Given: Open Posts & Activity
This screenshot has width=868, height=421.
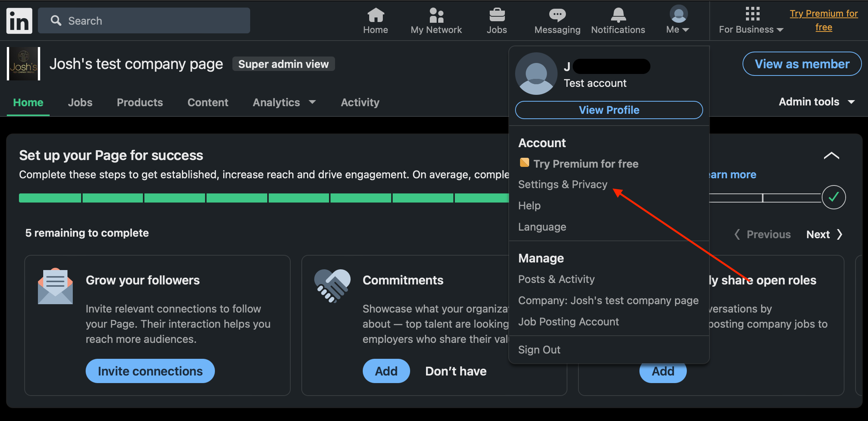Looking at the screenshot, I should (556, 279).
